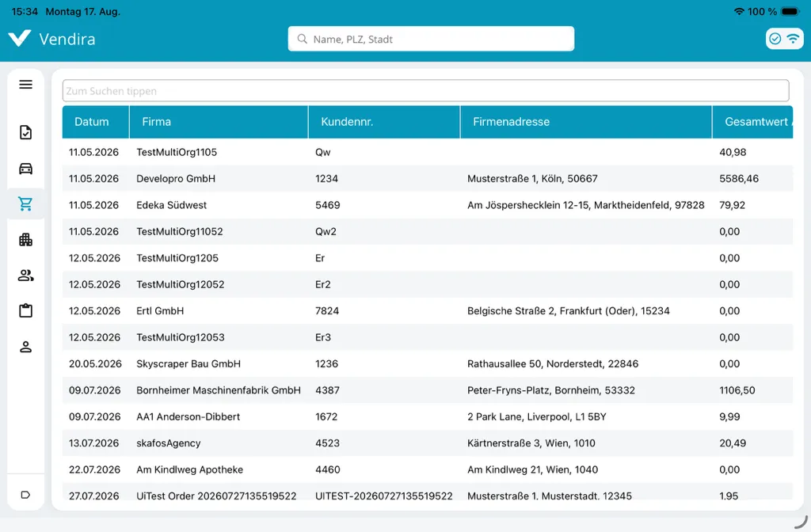
Task: Click address Peter-Fryns-Platz, Bornheim, 53332
Action: 551,389
